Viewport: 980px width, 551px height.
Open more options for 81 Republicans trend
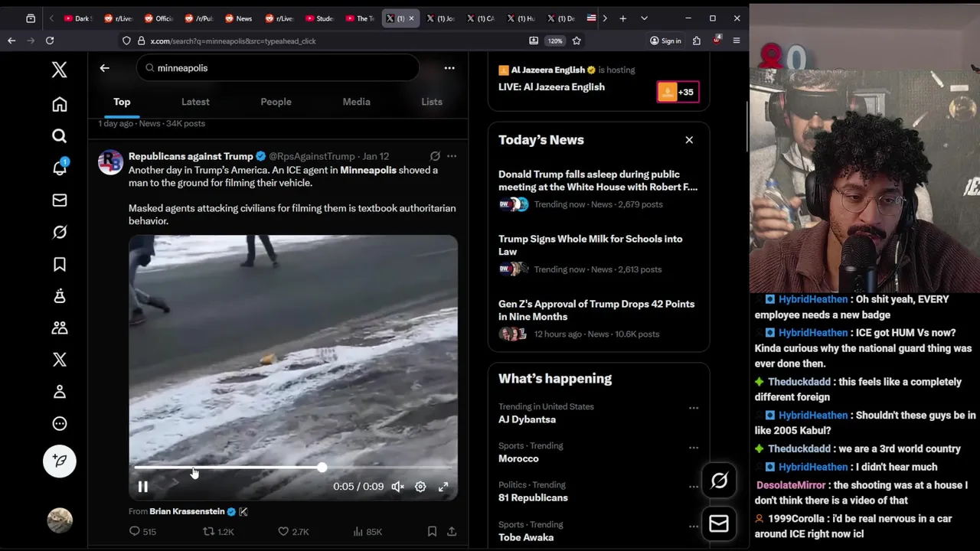[x=694, y=486]
